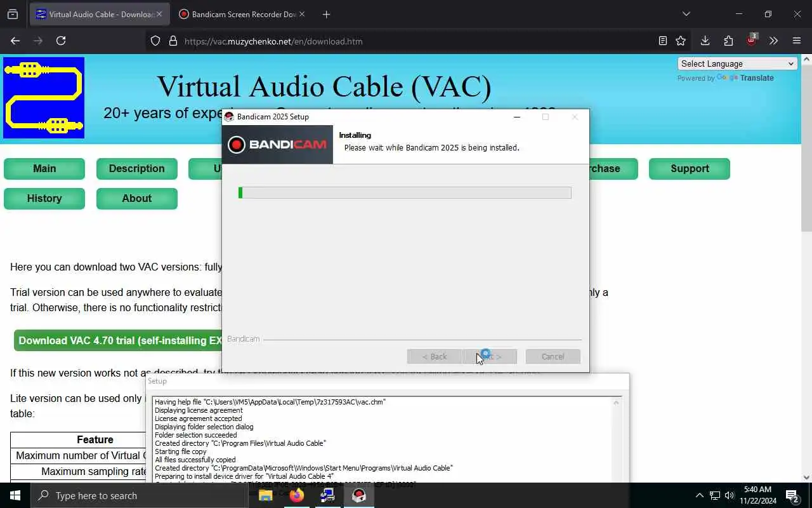The width and height of the screenshot is (812, 508).
Task: Go to the Main page button
Action: tap(44, 168)
